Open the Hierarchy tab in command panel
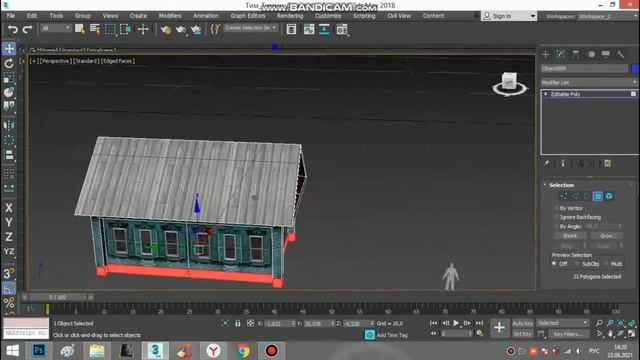Image resolution: width=640 pixels, height=360 pixels. click(576, 54)
